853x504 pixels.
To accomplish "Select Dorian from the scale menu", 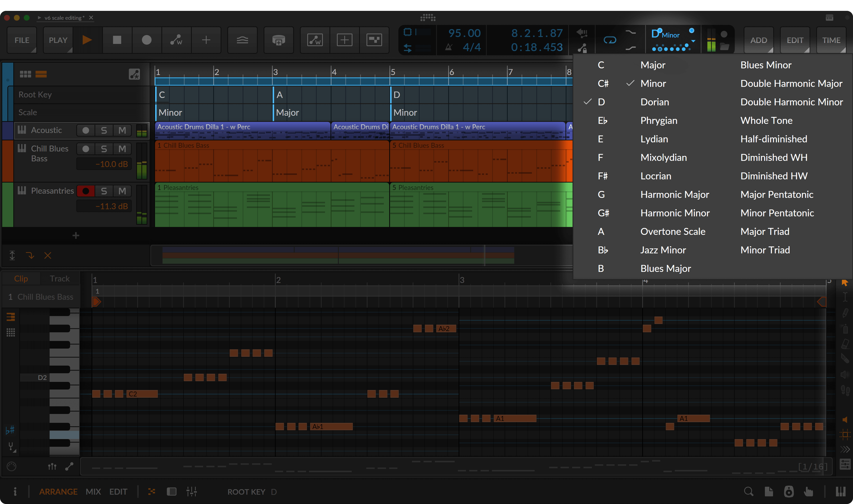I will click(x=655, y=102).
